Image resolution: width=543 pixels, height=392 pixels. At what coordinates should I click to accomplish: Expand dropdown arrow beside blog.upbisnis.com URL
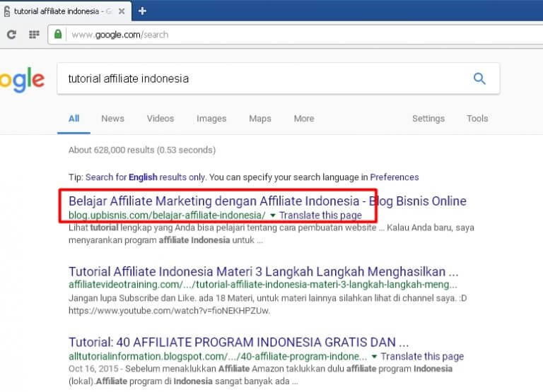[272, 215]
